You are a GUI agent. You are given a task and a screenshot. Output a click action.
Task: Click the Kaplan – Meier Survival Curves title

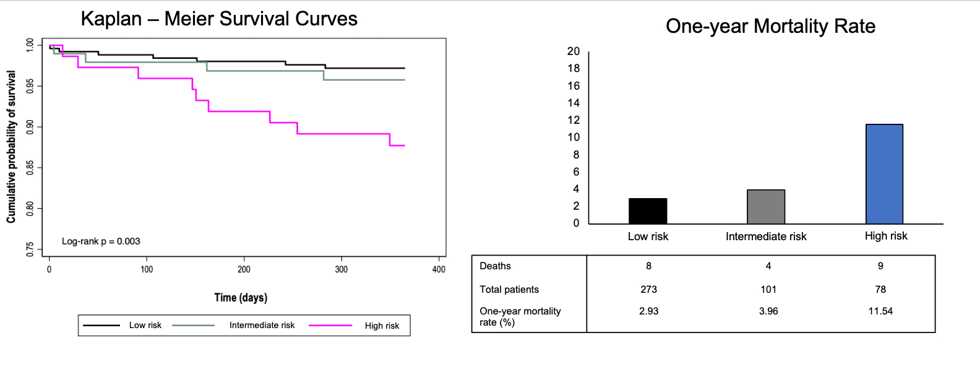click(219, 19)
